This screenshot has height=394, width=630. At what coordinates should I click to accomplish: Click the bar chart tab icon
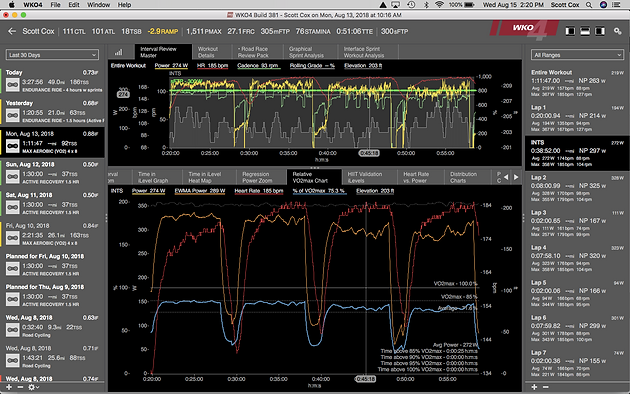pos(119,52)
